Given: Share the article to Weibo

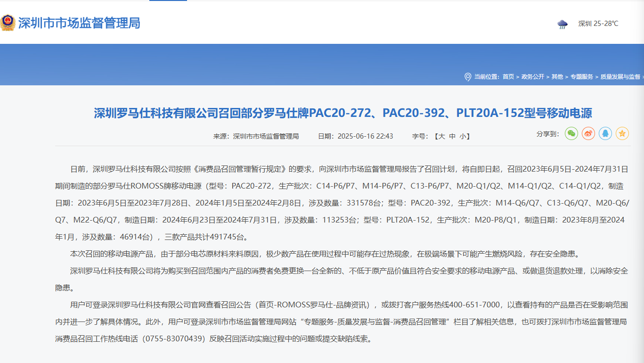Looking at the screenshot, I should [x=588, y=133].
